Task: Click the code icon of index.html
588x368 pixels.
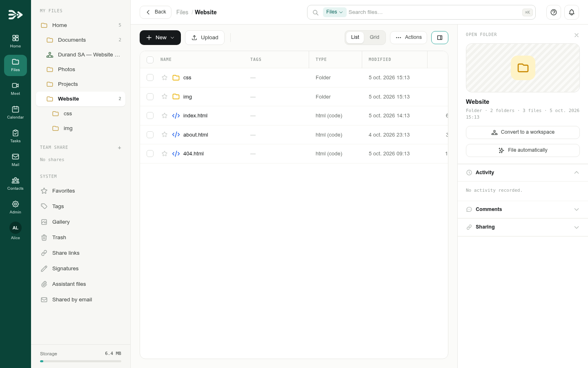Action: (176, 116)
